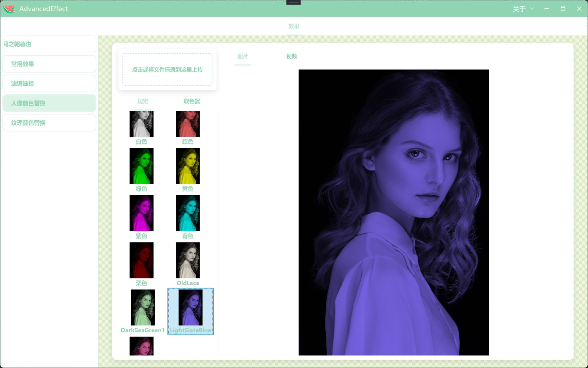Image resolution: width=588 pixels, height=368 pixels.
Task: Open 常用效果 in the sidebar
Action: [49, 64]
